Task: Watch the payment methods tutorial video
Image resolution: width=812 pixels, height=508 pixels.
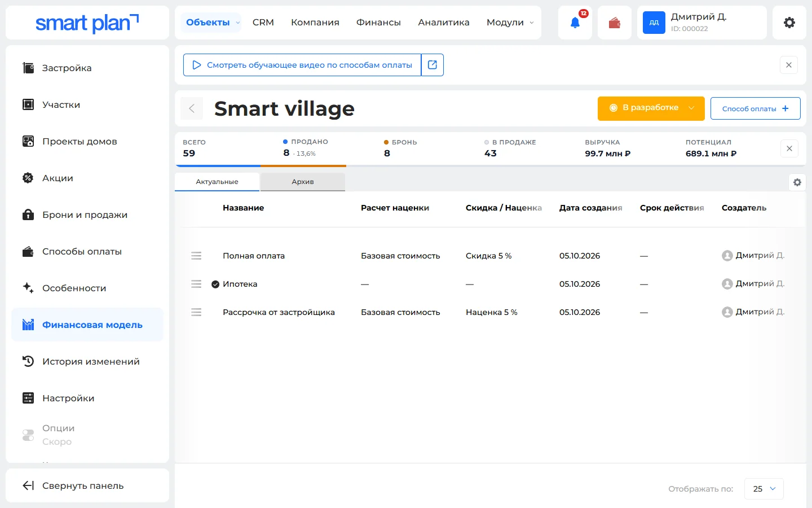Action: tap(302, 65)
